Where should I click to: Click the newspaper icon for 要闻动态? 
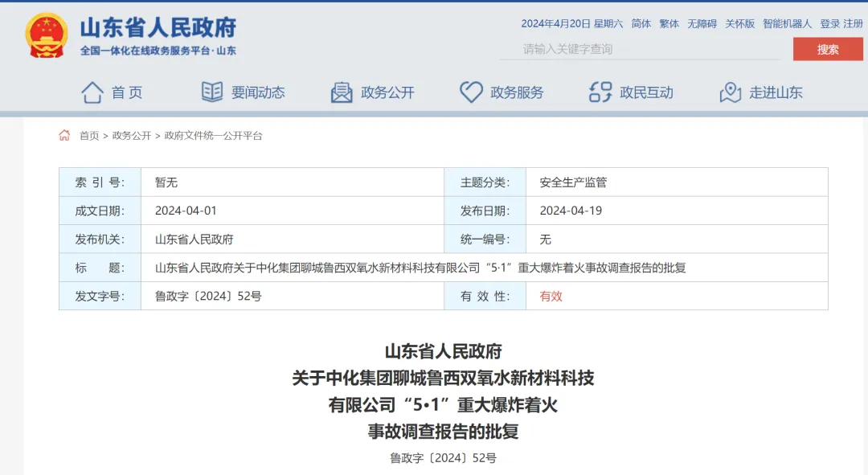coord(212,92)
